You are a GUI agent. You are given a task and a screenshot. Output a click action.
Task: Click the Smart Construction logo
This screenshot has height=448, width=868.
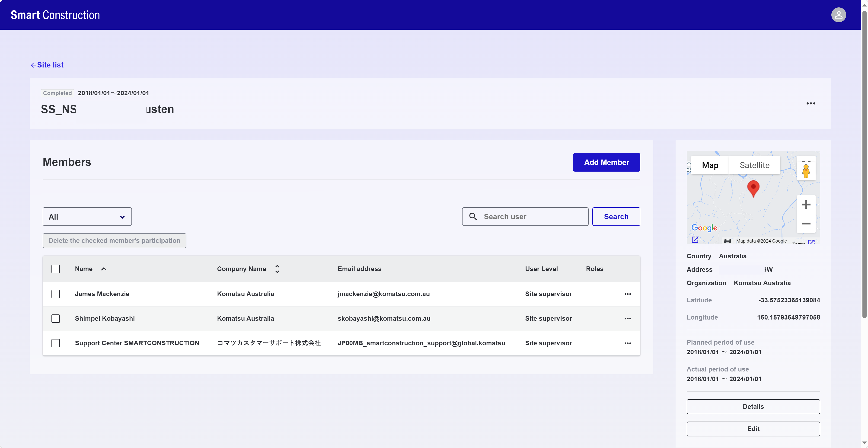click(55, 15)
